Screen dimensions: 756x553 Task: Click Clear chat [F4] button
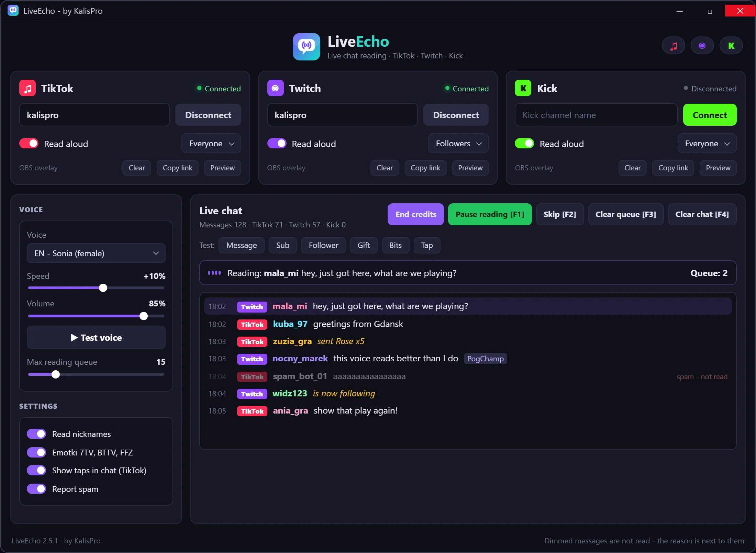click(x=702, y=214)
